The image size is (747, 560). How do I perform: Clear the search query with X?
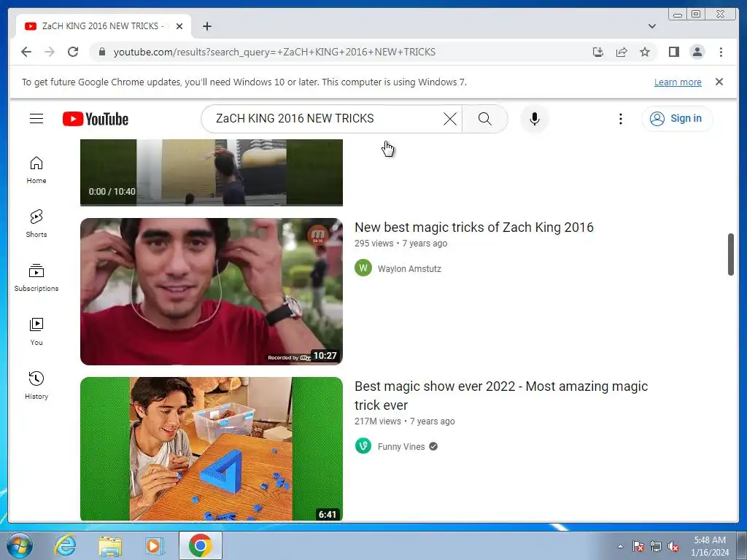point(449,119)
